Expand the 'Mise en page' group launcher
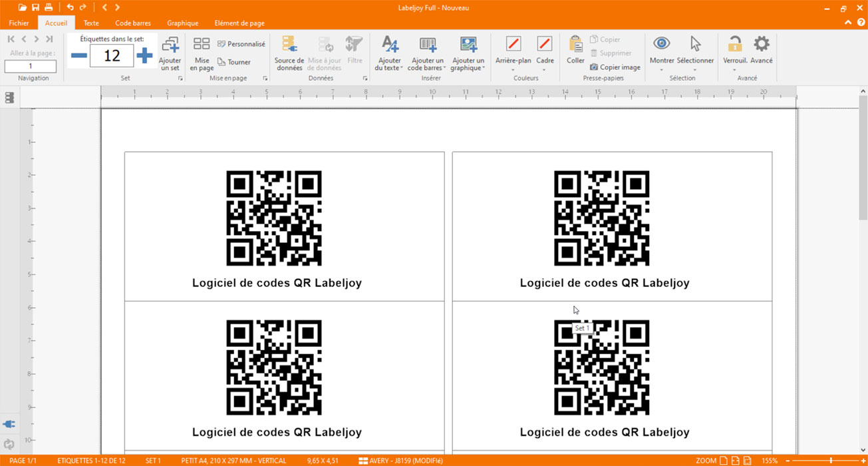868x466 pixels. click(x=265, y=79)
